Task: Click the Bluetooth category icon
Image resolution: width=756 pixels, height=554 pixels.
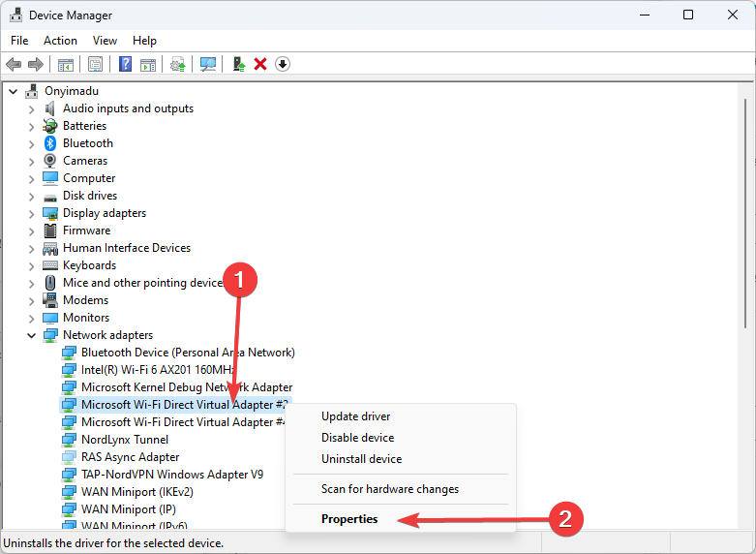Action: coord(50,143)
